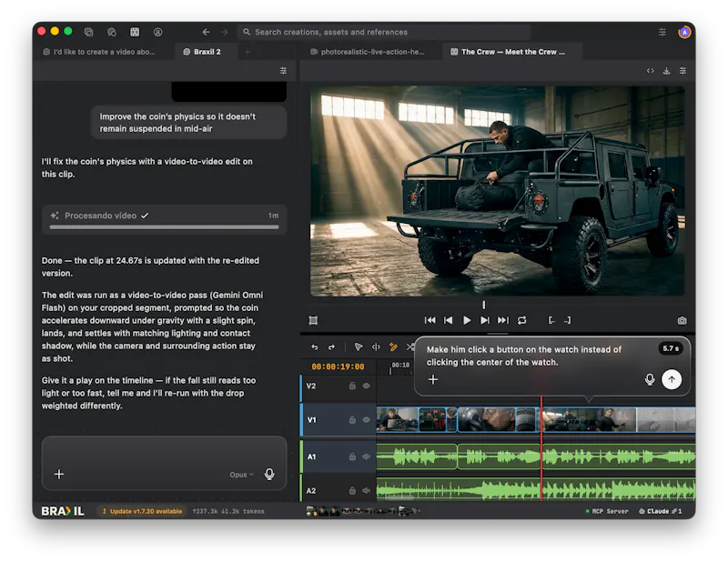Viewport: 728px width, 562px height.
Task: Select the Braxil 2 tab
Action: point(207,52)
